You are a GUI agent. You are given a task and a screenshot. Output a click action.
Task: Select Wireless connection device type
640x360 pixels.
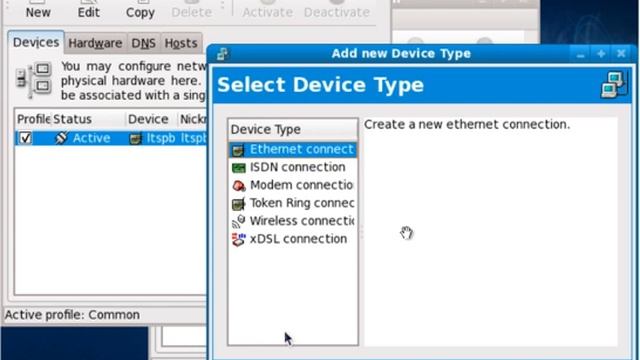coord(293,221)
